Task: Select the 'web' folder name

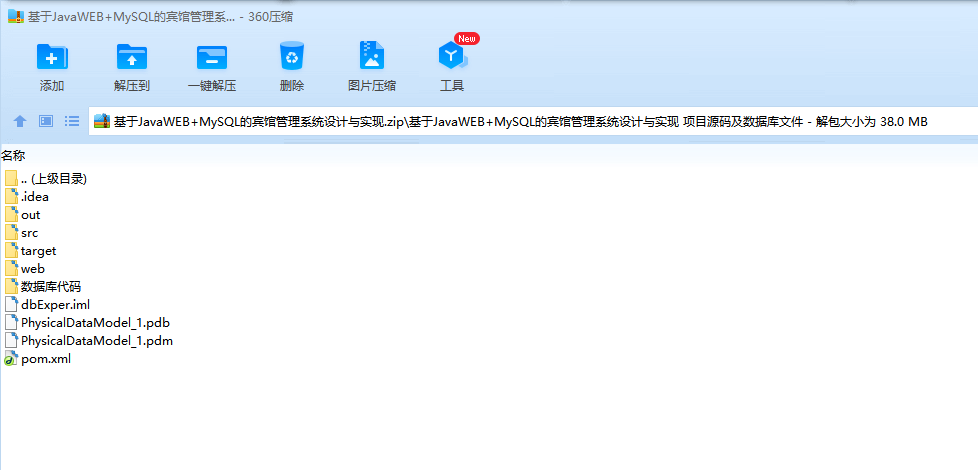Action: coord(33,269)
